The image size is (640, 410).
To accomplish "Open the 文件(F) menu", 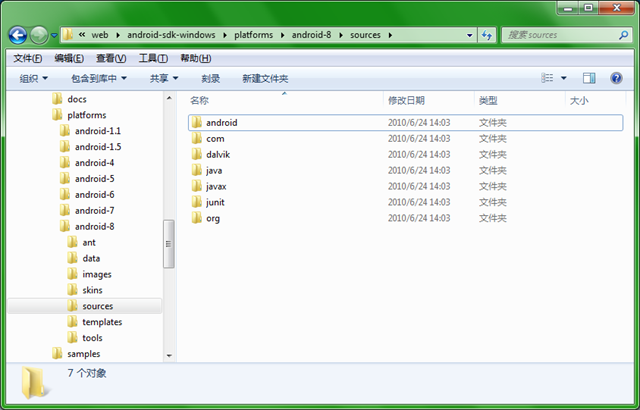I will 28,58.
